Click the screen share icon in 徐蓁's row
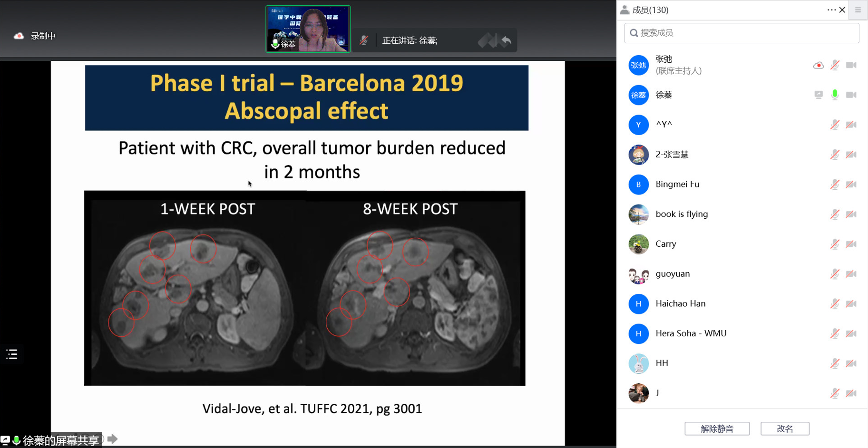The width and height of the screenshot is (868, 448). coord(818,95)
